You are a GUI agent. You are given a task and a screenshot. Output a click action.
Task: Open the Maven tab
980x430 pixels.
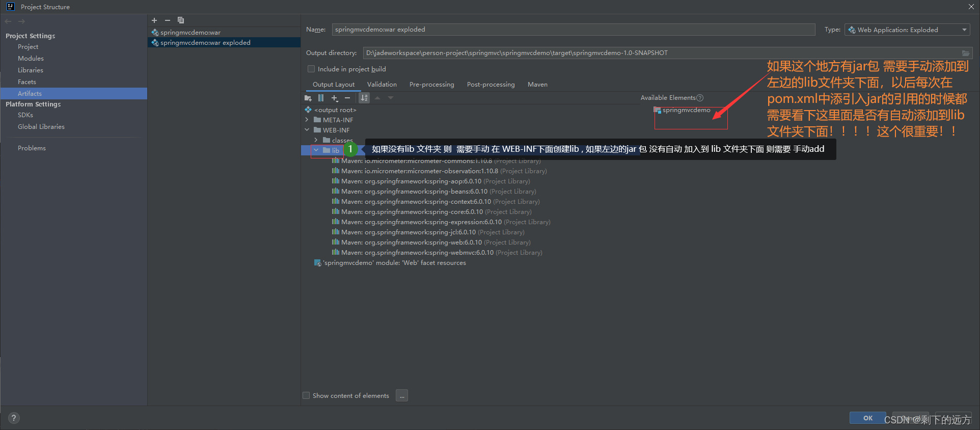(x=538, y=85)
